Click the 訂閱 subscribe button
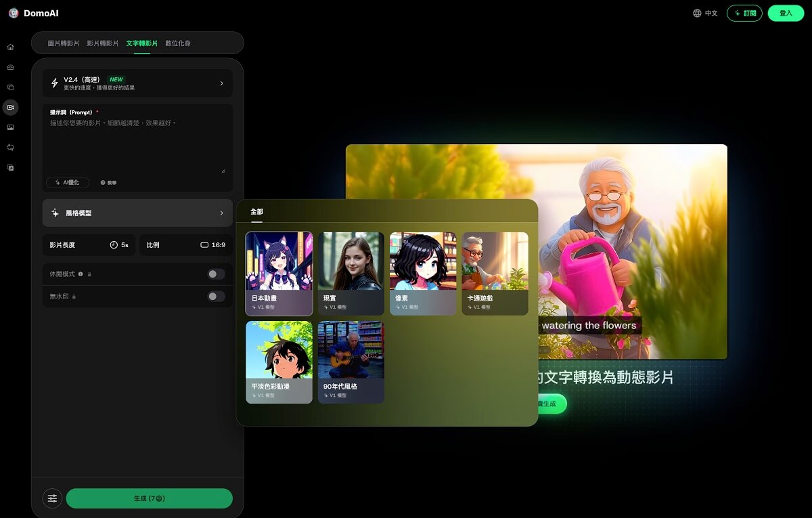This screenshot has width=812, height=518. tap(744, 14)
